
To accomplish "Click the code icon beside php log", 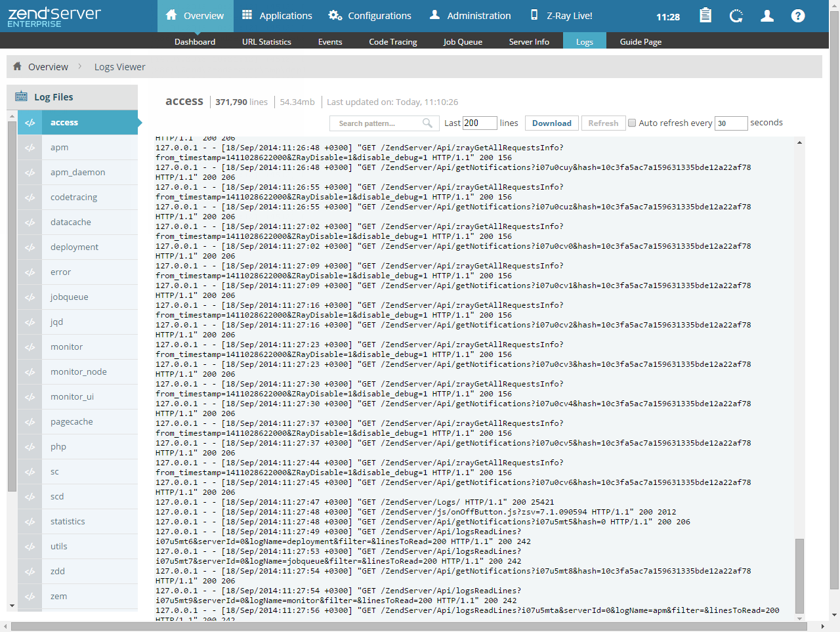I will tap(30, 447).
